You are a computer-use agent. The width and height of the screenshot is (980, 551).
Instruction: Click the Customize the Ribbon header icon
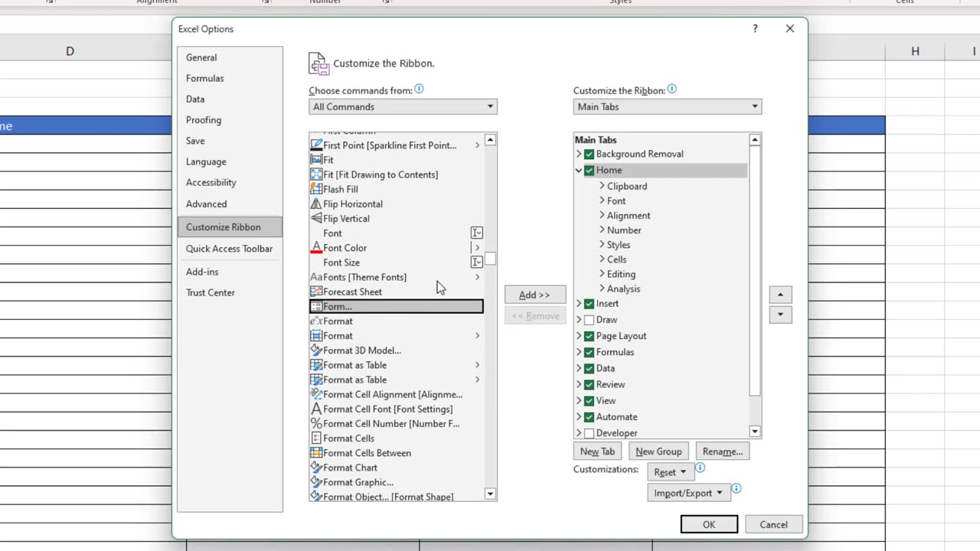click(318, 64)
